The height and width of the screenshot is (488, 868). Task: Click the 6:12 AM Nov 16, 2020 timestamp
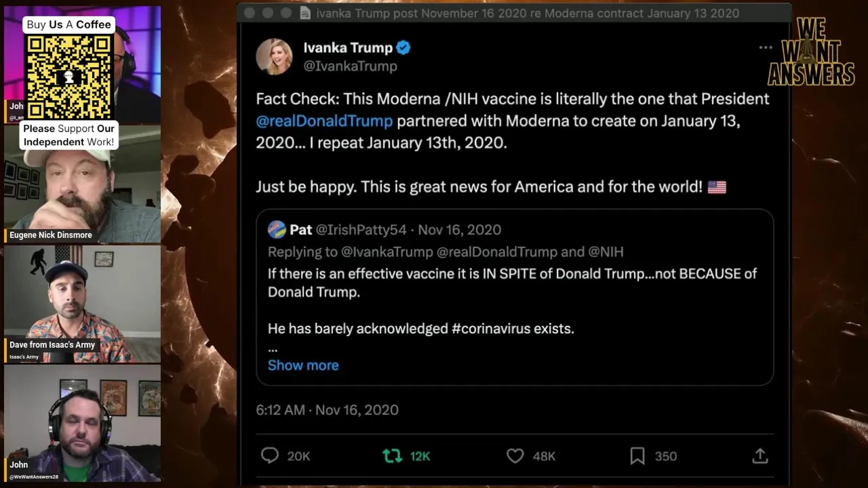click(327, 410)
